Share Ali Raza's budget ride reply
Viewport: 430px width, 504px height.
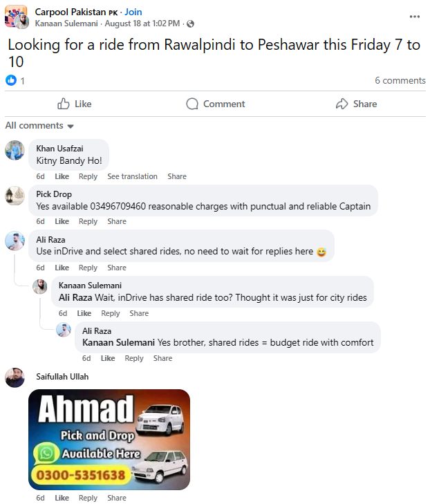(162, 358)
